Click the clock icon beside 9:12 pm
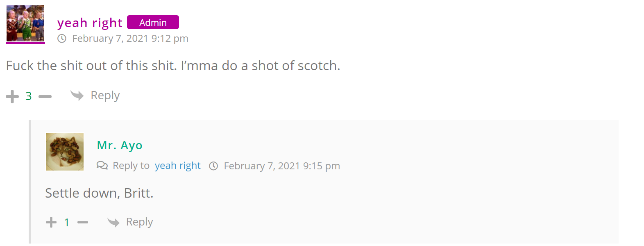The height and width of the screenshot is (246, 644). pyautogui.click(x=62, y=39)
